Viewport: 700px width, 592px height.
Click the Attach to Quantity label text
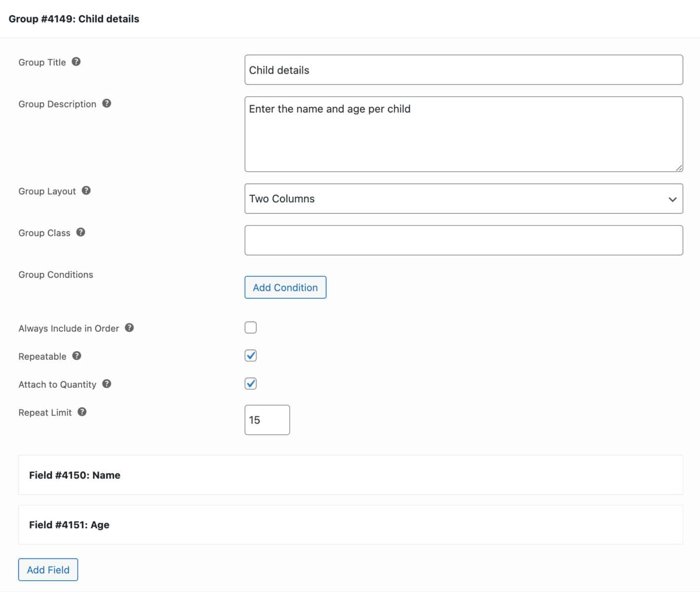click(57, 385)
